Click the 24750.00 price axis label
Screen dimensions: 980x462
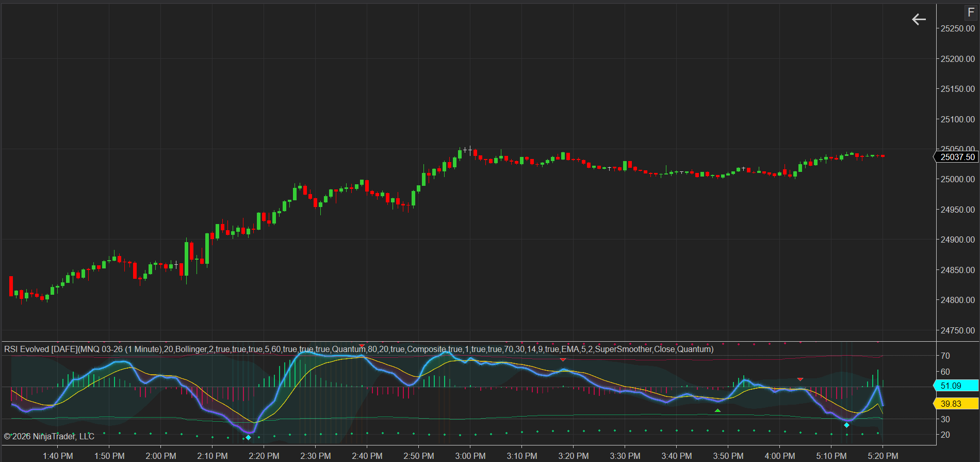[x=958, y=330]
